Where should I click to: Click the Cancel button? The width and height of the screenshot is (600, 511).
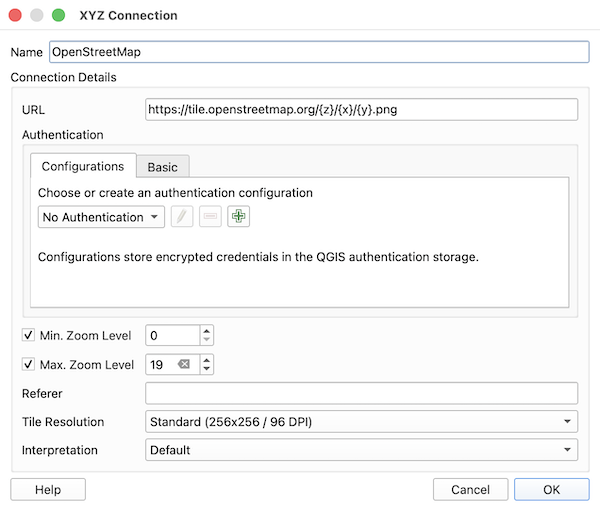coord(470,490)
